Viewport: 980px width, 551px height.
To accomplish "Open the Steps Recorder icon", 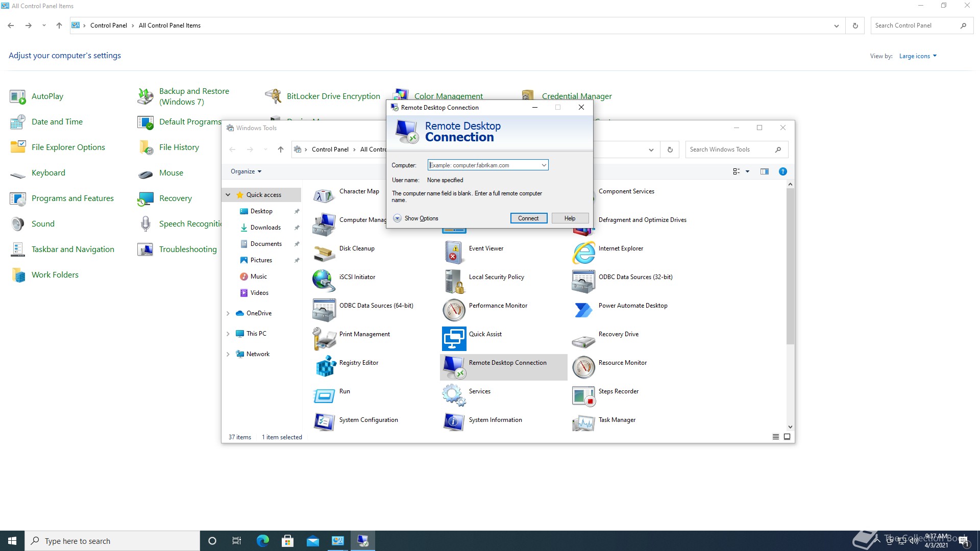I will [583, 396].
